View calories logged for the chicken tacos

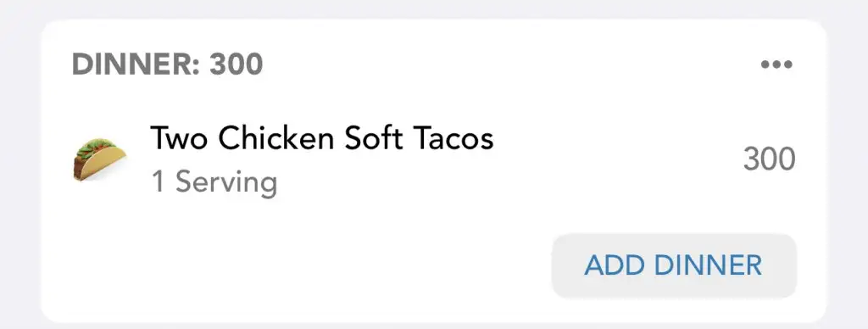769,159
